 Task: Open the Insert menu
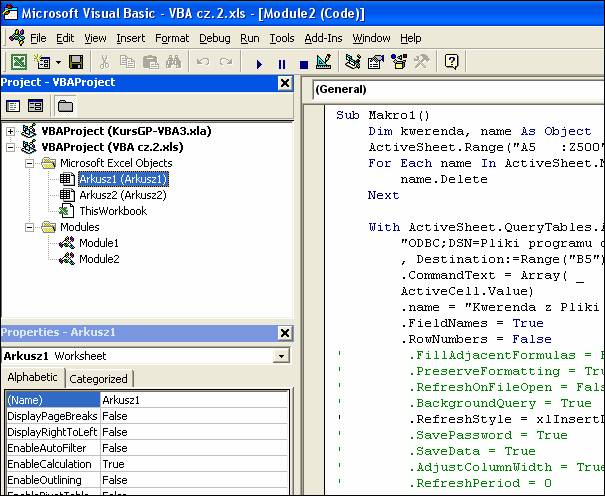point(131,38)
